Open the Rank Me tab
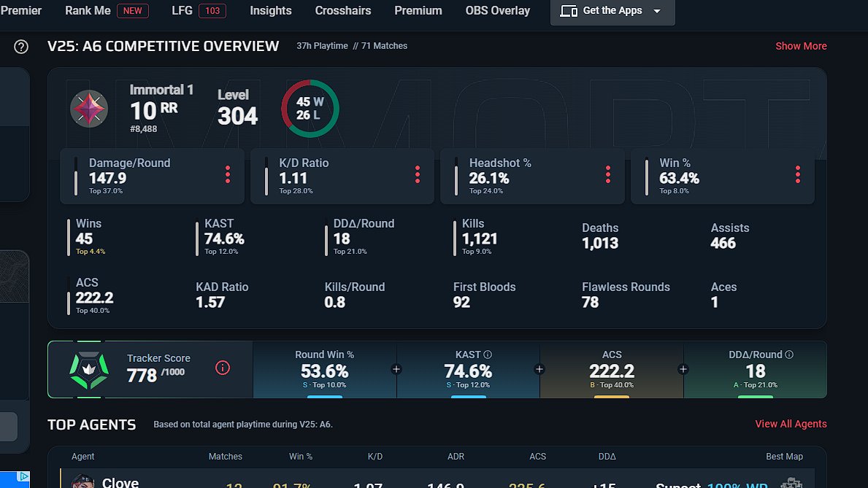Screen dimensions: 868x488 click(x=88, y=10)
